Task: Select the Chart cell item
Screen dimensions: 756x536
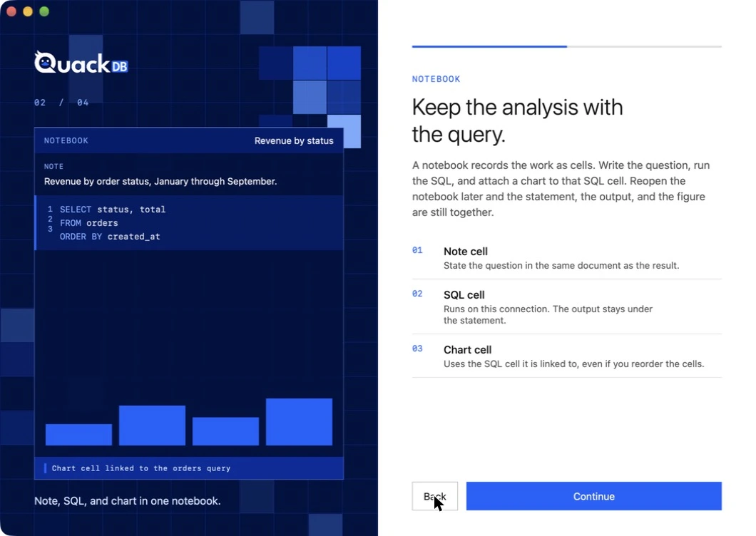Action: tap(566, 356)
